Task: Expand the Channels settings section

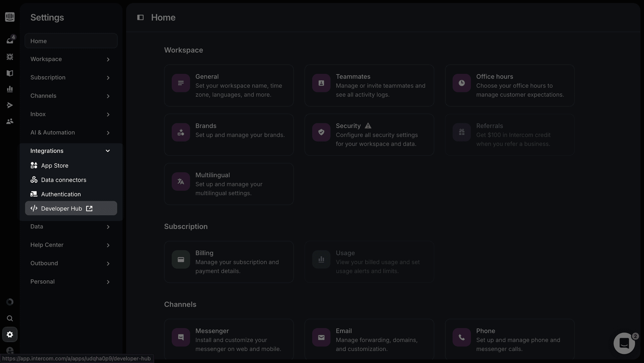Action: coord(71,96)
